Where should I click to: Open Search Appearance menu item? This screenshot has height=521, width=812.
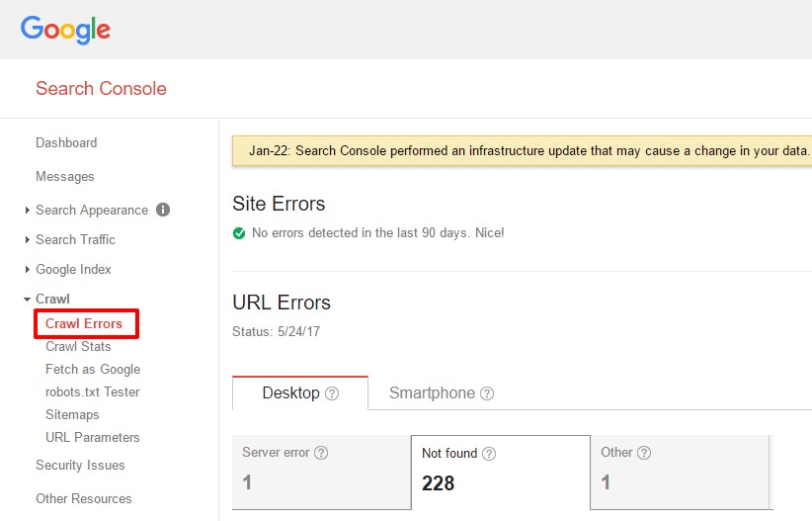point(92,210)
